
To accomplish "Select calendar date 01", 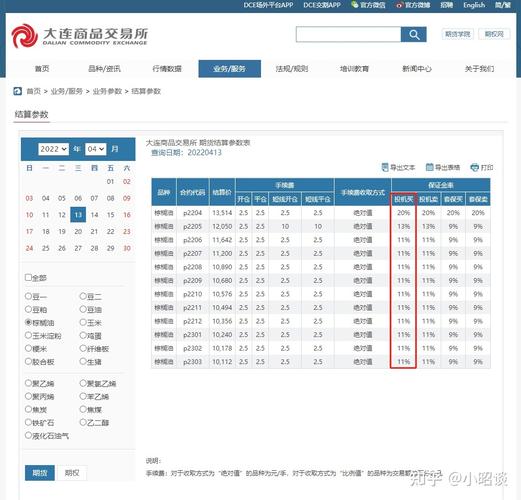I will coord(110,181).
